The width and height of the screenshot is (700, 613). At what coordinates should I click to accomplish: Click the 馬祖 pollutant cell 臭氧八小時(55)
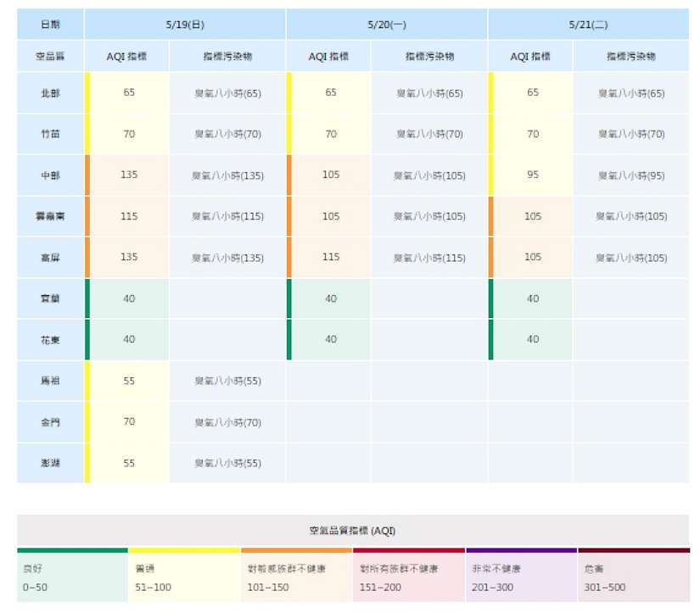tap(227, 382)
